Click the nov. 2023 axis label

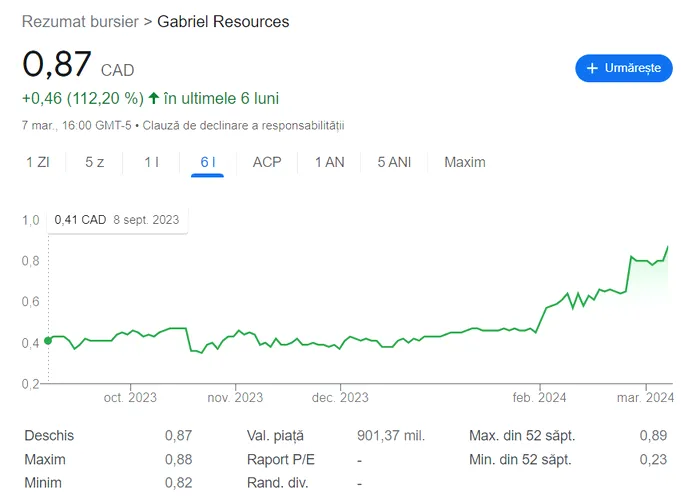(x=235, y=397)
